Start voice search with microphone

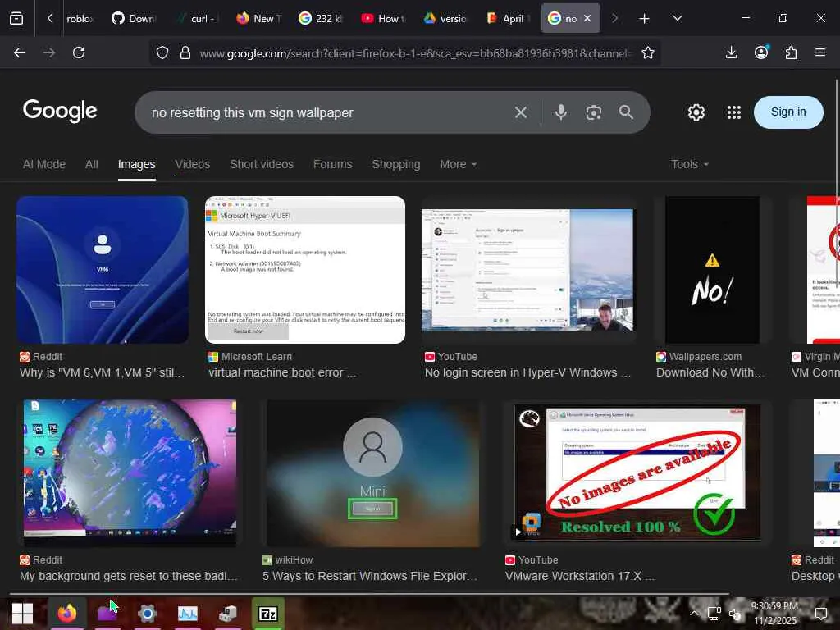(561, 112)
